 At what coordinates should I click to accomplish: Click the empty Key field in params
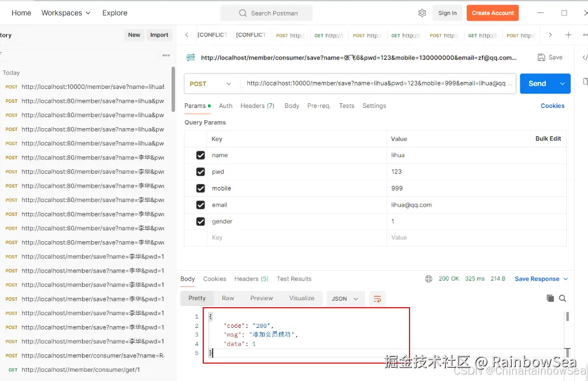coord(297,237)
